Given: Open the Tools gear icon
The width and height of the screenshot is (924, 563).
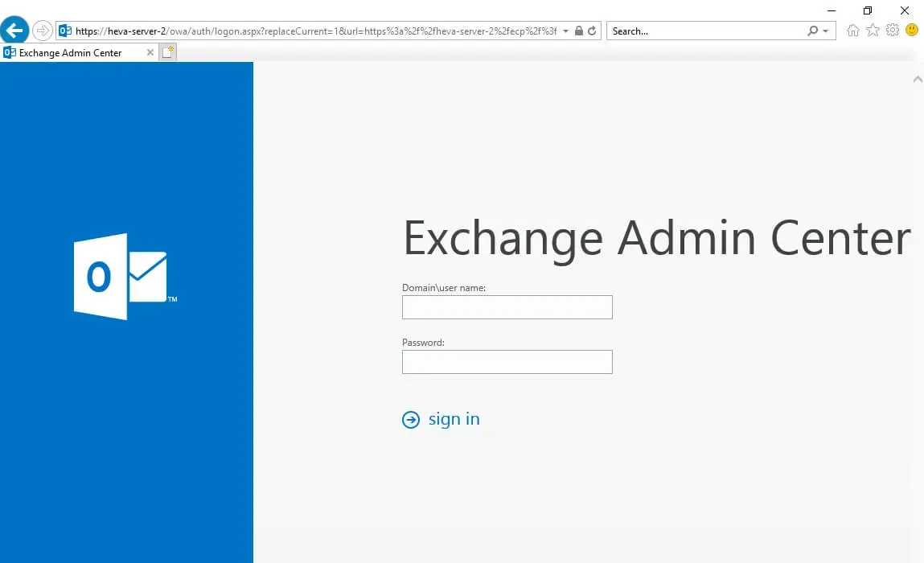Looking at the screenshot, I should coord(893,30).
